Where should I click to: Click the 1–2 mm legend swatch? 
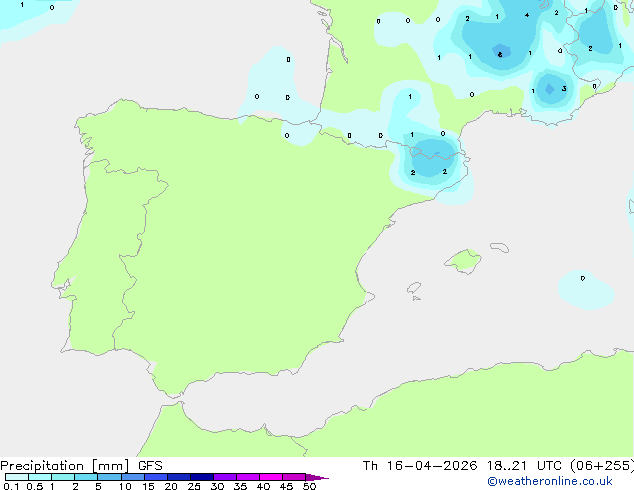63,477
